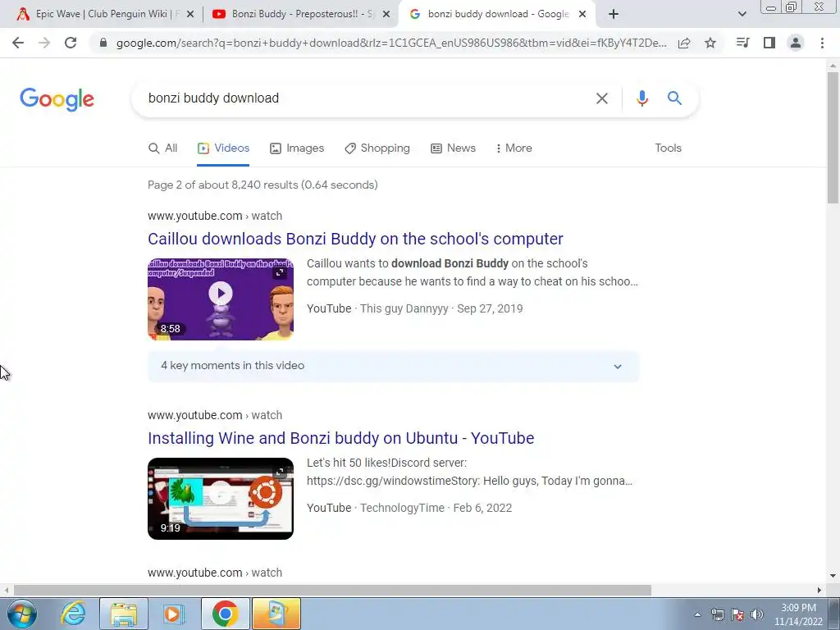
Task: Open the last taskbar program icon
Action: click(x=276, y=614)
